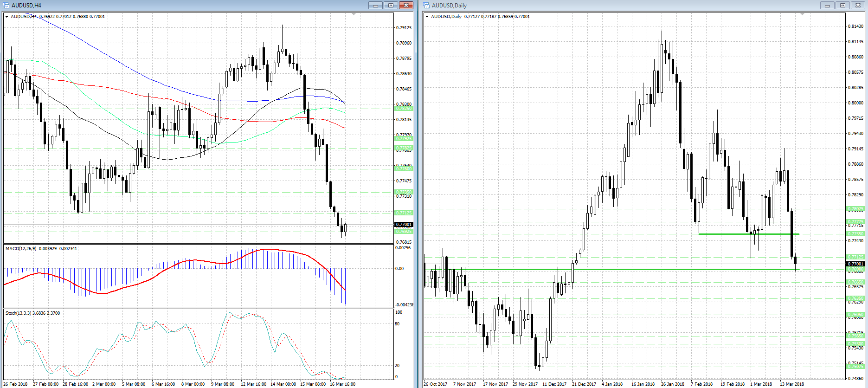Click the 0.76815 price on H4 scale
The width and height of the screenshot is (868, 388).
(404, 242)
